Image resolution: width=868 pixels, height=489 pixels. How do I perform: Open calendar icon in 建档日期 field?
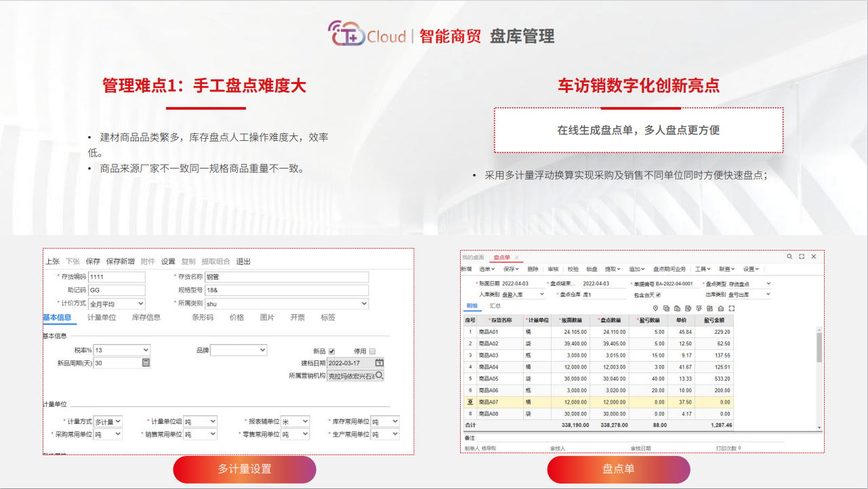tap(379, 363)
